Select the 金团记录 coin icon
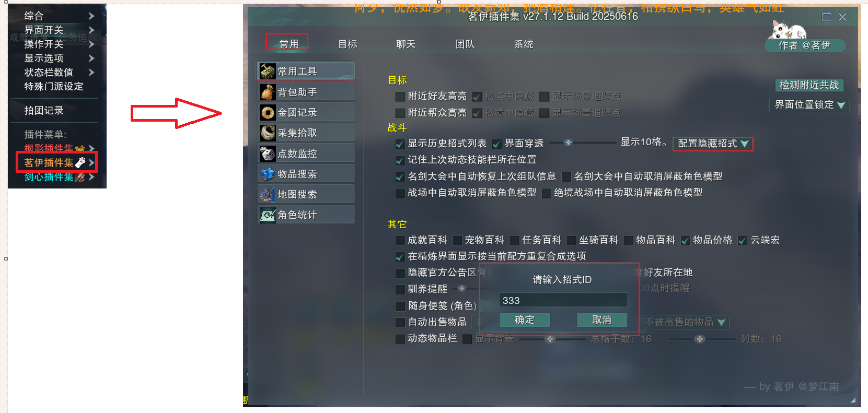868x413 pixels. tap(268, 112)
